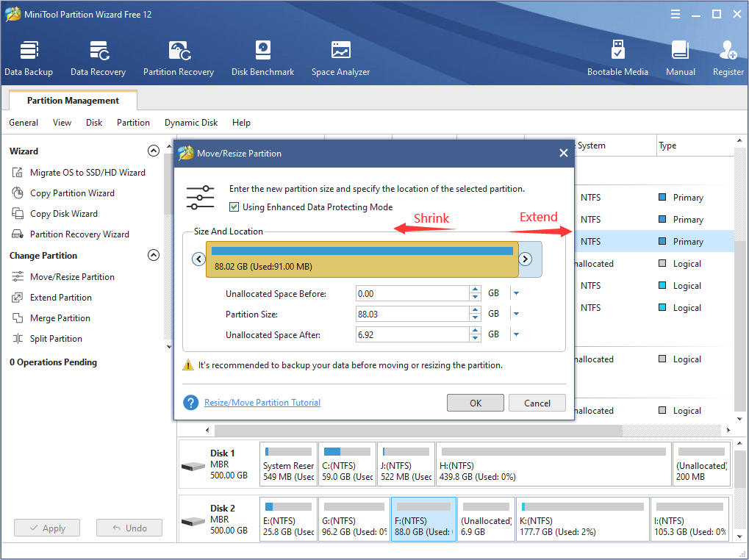Click the left arrow of the partition size bar
This screenshot has width=749, height=560.
point(198,259)
